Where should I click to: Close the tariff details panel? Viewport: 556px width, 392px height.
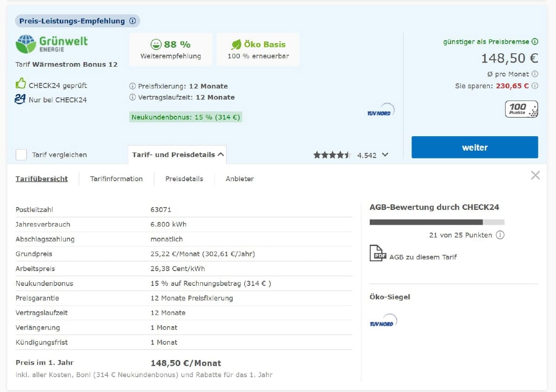tap(535, 175)
